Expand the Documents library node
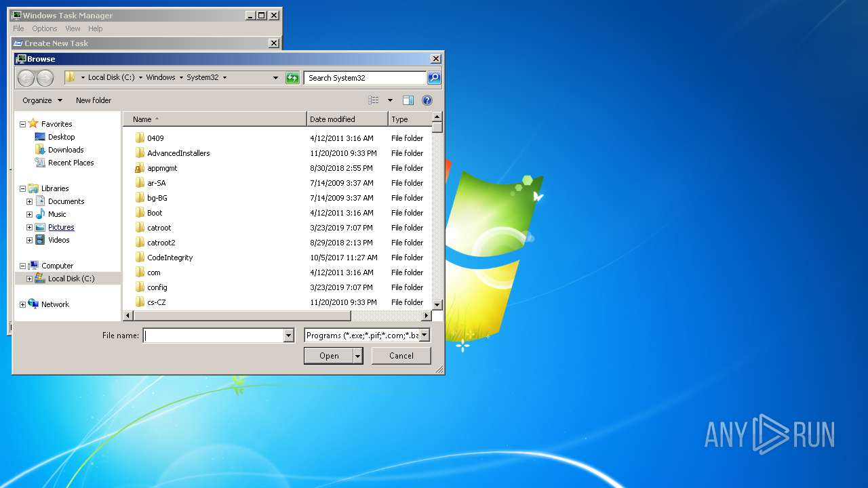Viewport: 868px width, 488px height. click(29, 201)
